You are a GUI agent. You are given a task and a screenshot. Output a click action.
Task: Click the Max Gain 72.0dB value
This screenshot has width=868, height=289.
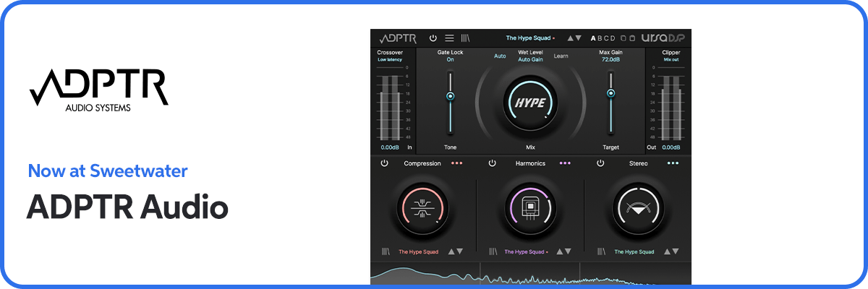click(x=610, y=60)
